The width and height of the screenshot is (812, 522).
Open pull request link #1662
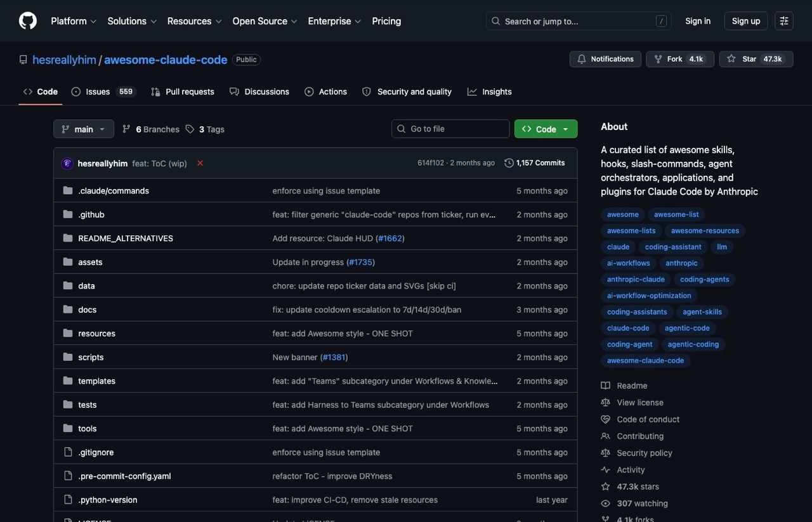[390, 238]
